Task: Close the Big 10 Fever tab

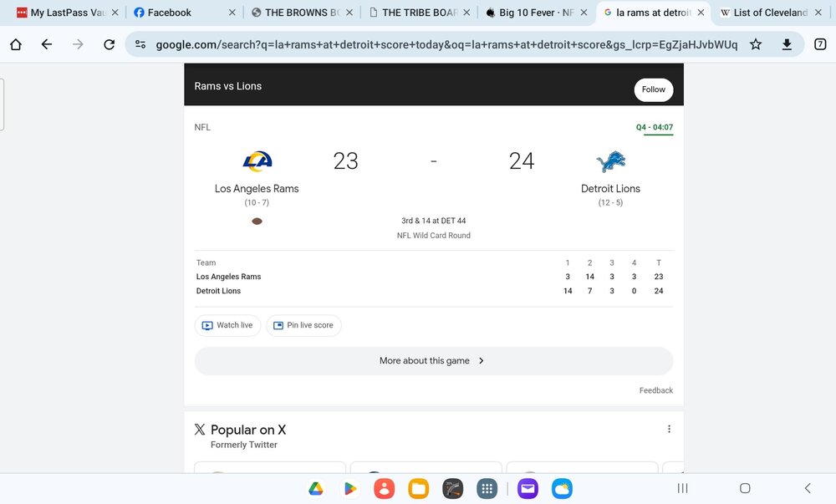Action: click(x=584, y=13)
